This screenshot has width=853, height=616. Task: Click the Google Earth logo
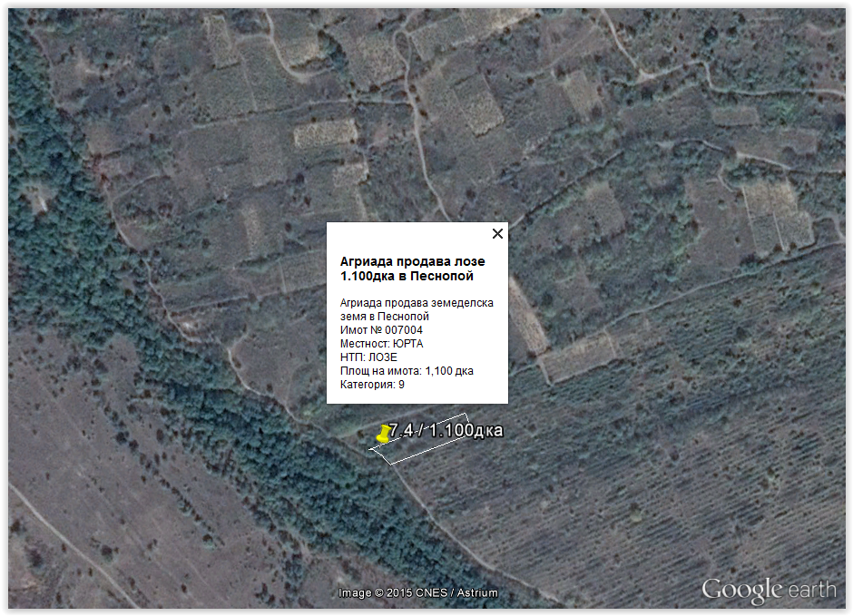(x=769, y=590)
